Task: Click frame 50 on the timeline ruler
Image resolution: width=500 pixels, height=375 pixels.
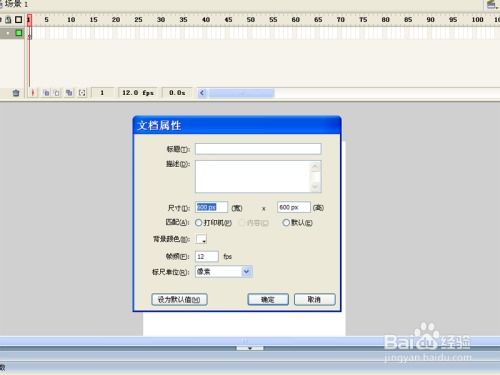Action: coord(251,20)
